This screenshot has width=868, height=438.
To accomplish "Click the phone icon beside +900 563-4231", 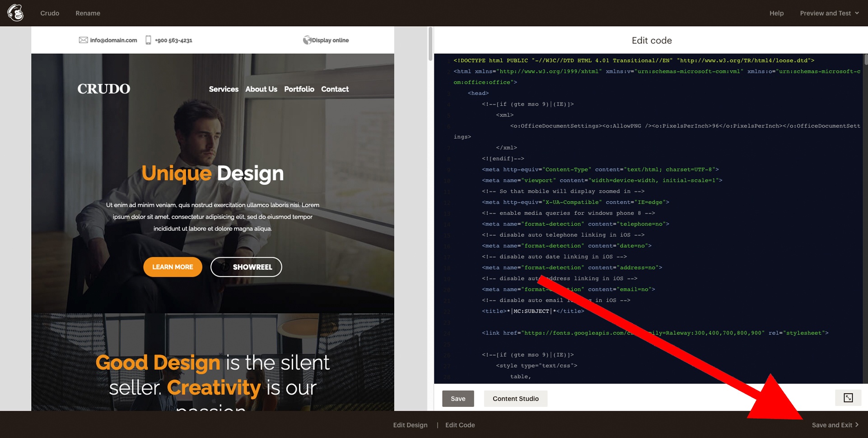I will [x=148, y=40].
